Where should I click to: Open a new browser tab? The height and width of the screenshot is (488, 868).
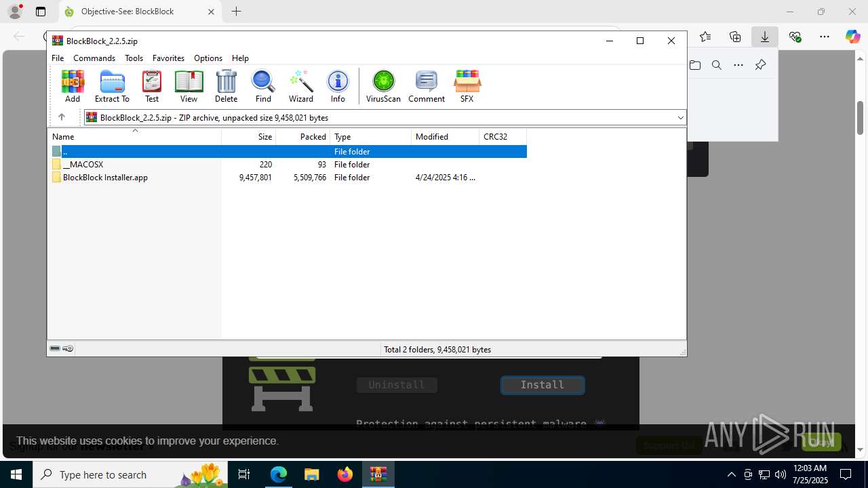(236, 12)
